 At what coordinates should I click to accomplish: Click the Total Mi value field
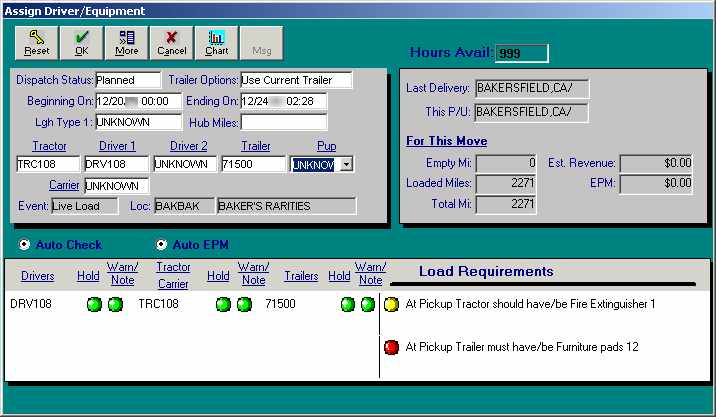(x=506, y=204)
